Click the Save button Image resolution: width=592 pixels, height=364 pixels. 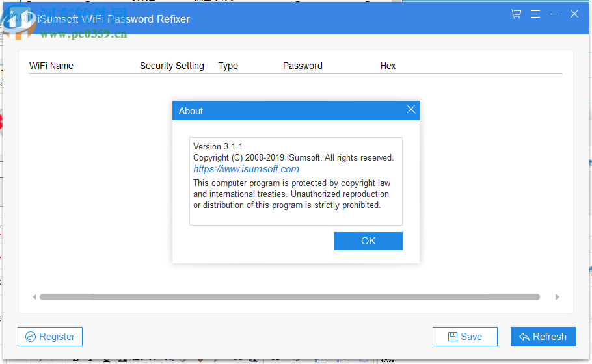click(464, 337)
